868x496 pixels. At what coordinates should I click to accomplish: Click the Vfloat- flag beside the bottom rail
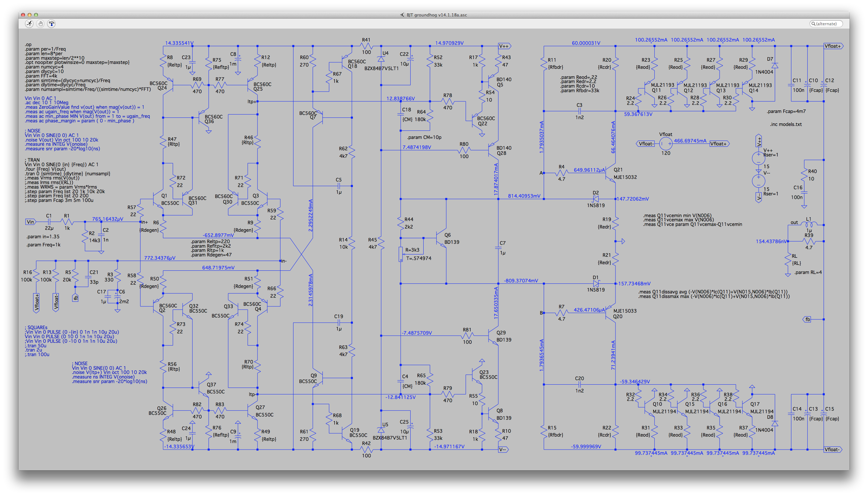833,449
